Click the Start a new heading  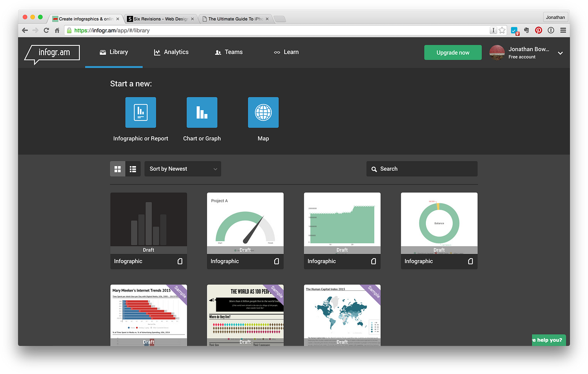coord(131,84)
